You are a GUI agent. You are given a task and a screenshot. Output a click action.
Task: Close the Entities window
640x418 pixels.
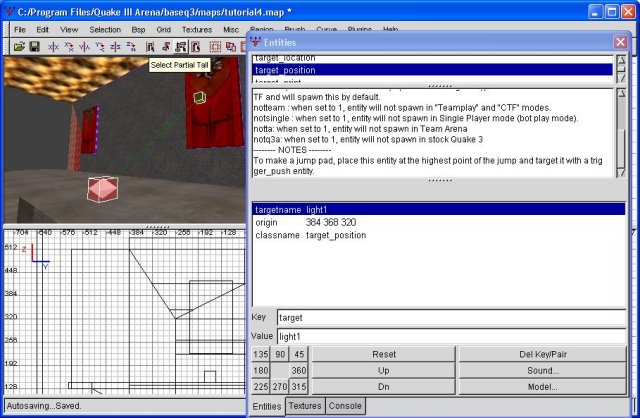(620, 42)
